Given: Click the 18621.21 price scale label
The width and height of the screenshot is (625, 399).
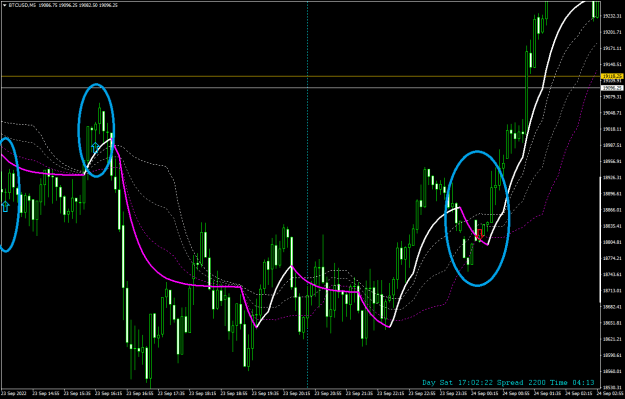Looking at the screenshot, I should tap(612, 340).
